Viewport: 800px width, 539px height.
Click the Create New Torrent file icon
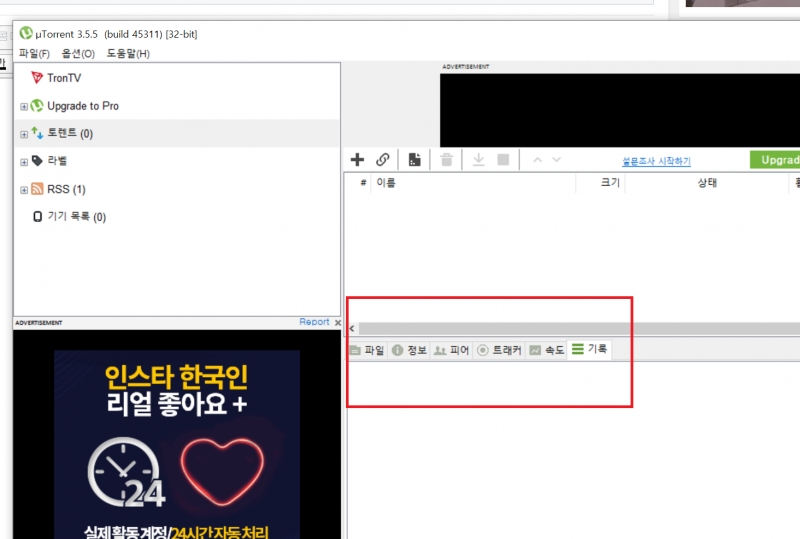click(x=414, y=160)
